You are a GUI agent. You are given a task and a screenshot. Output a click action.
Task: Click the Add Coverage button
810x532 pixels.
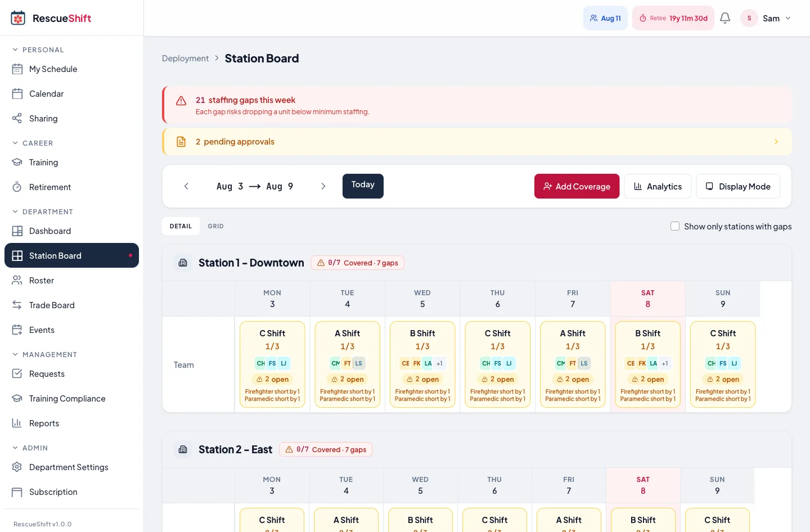pos(577,186)
